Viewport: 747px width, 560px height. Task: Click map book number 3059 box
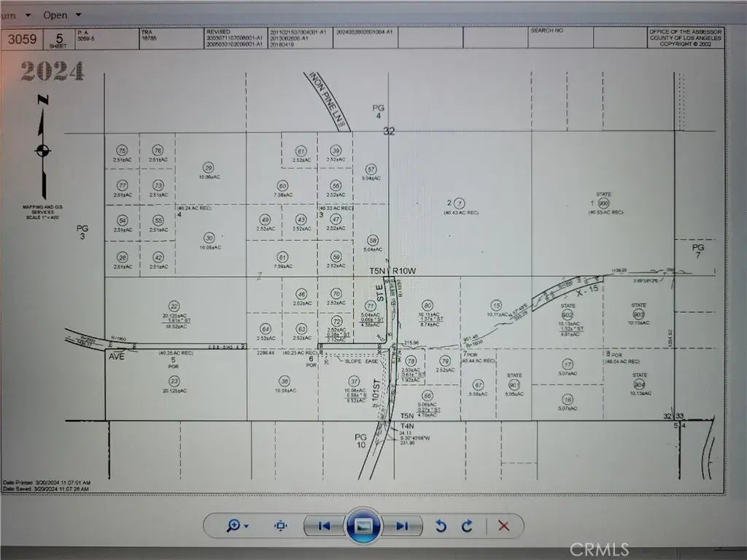tap(22, 39)
